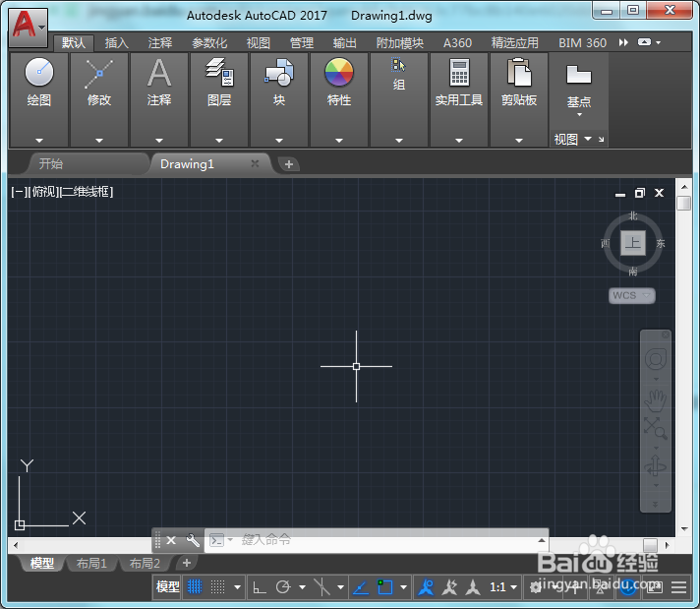Image resolution: width=700 pixels, height=609 pixels.
Task: Click the vertical scrollbar thumb
Action: (684, 203)
